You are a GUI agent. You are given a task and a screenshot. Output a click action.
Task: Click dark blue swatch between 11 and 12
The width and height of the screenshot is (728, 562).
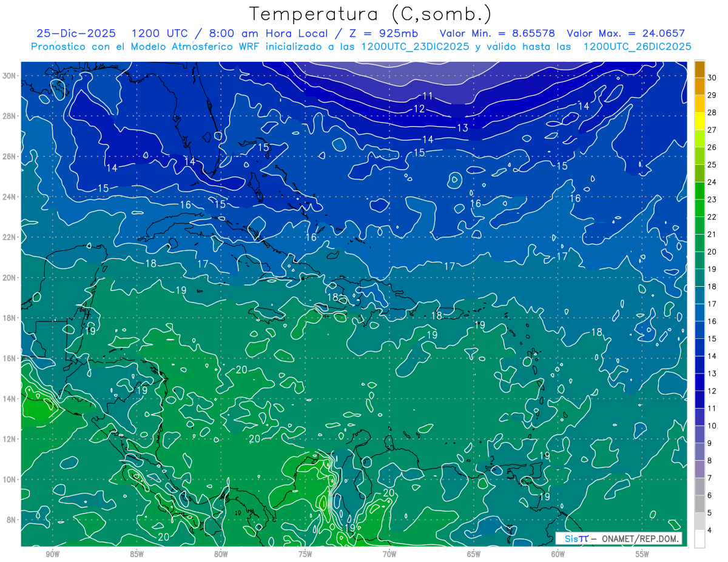click(x=699, y=400)
